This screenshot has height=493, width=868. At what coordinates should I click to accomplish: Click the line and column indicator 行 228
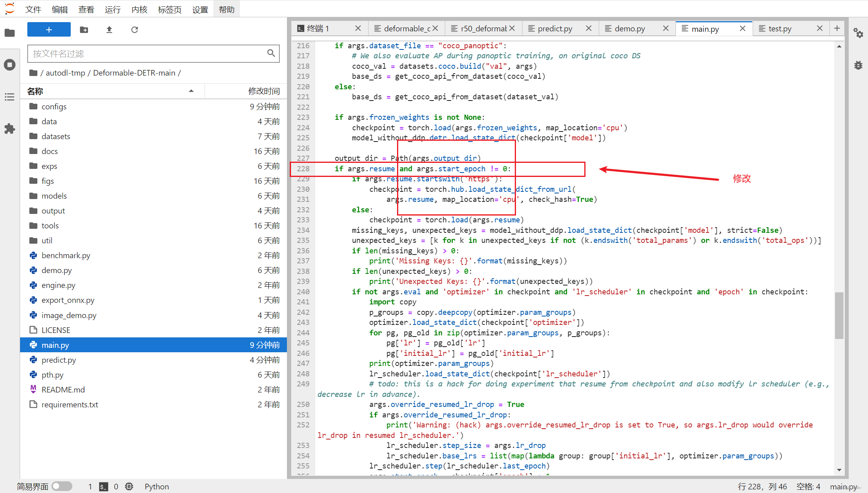pyautogui.click(x=762, y=487)
